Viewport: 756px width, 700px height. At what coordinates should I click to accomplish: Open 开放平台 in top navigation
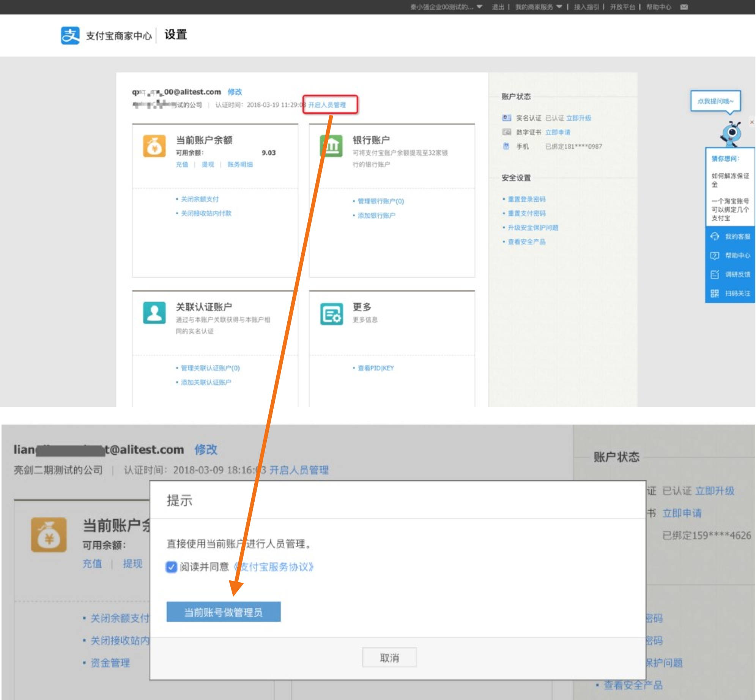coord(622,7)
